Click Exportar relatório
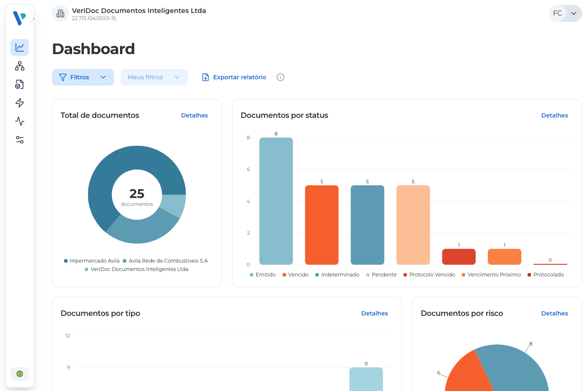Image resolution: width=588 pixels, height=391 pixels. tap(234, 77)
